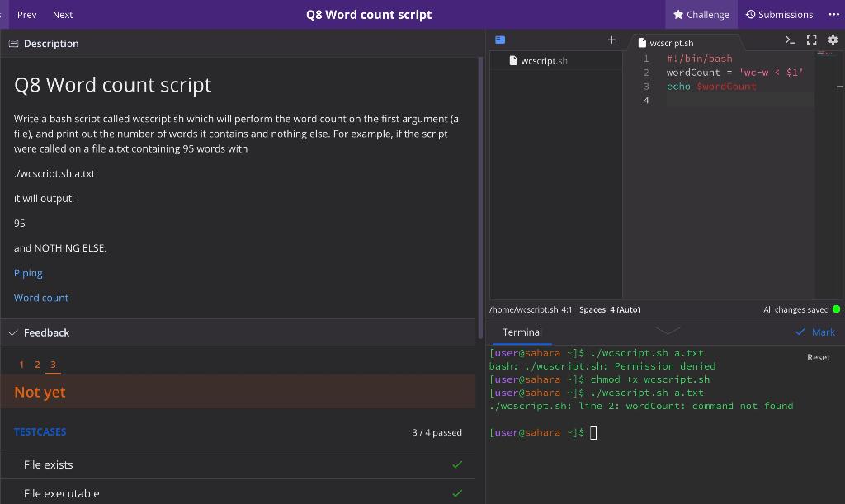Collapse the terminal panel with chevron
This screenshot has height=504, width=845.
(667, 331)
